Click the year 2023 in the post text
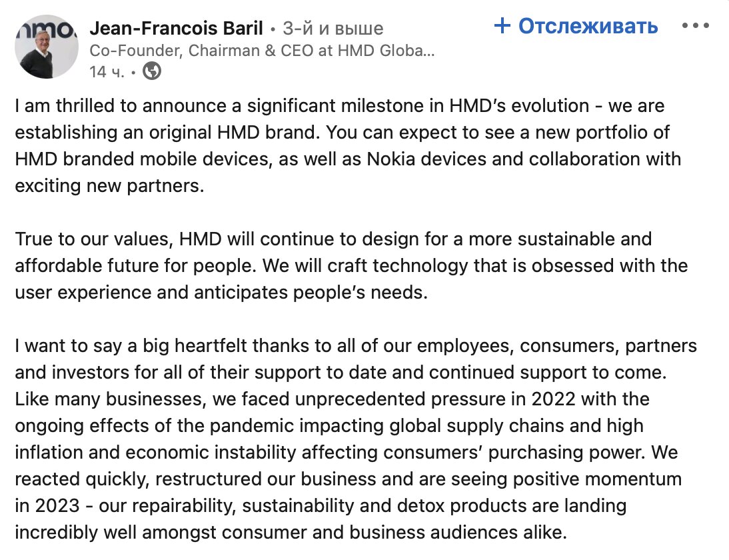The width and height of the screenshot is (729, 560). coord(58,505)
